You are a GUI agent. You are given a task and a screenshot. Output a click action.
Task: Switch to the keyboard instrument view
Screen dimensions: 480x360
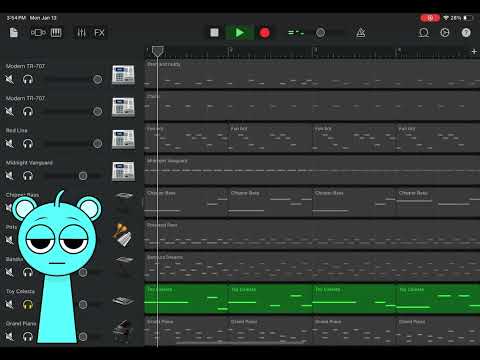tap(56, 33)
